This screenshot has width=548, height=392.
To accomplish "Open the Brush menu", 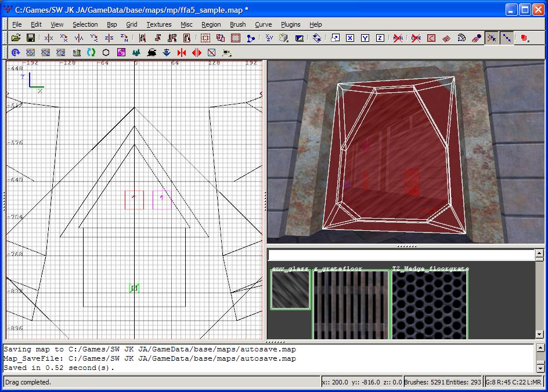I will 237,24.
